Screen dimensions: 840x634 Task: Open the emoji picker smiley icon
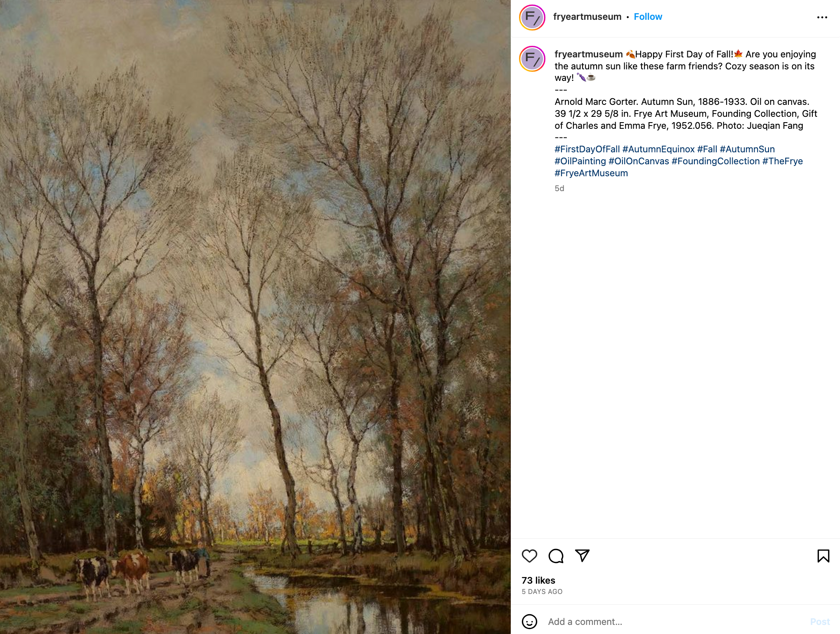pos(529,622)
